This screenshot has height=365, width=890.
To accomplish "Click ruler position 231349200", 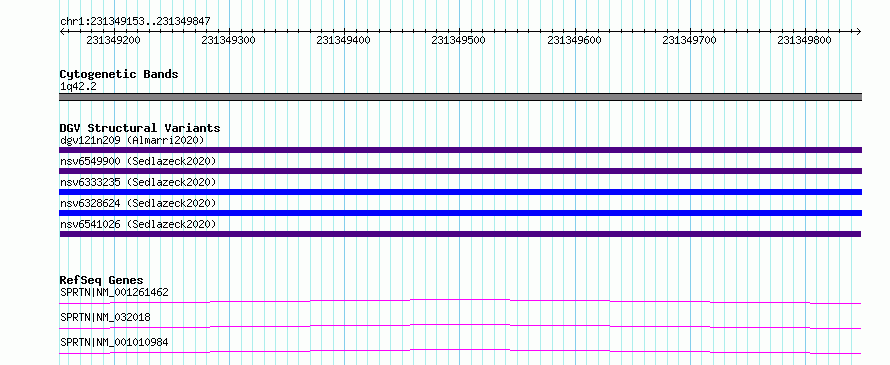I will pyautogui.click(x=114, y=40).
